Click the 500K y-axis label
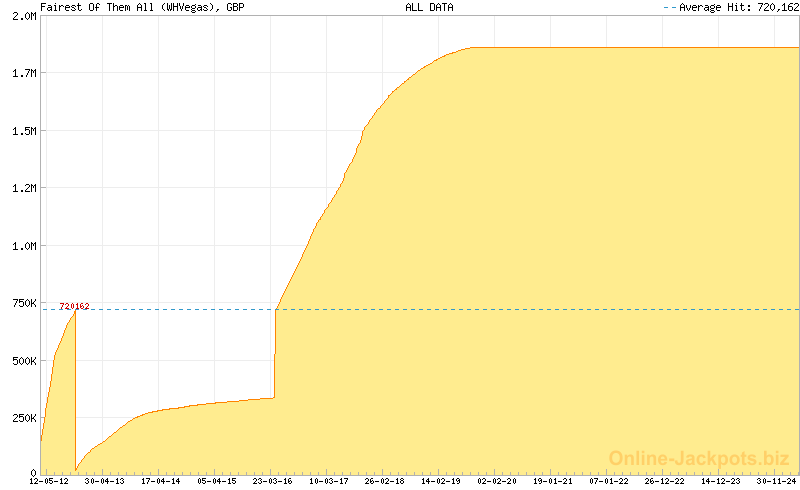800x490 pixels. pos(22,360)
